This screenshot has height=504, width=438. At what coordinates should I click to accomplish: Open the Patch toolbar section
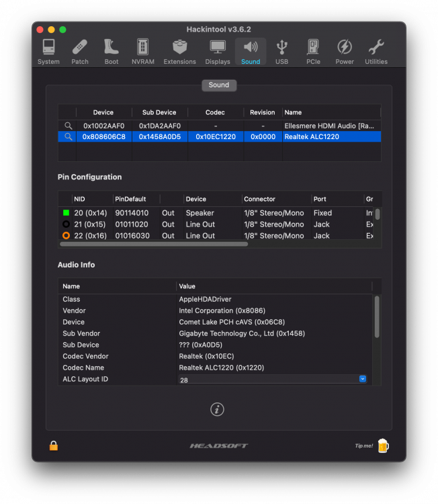point(80,52)
